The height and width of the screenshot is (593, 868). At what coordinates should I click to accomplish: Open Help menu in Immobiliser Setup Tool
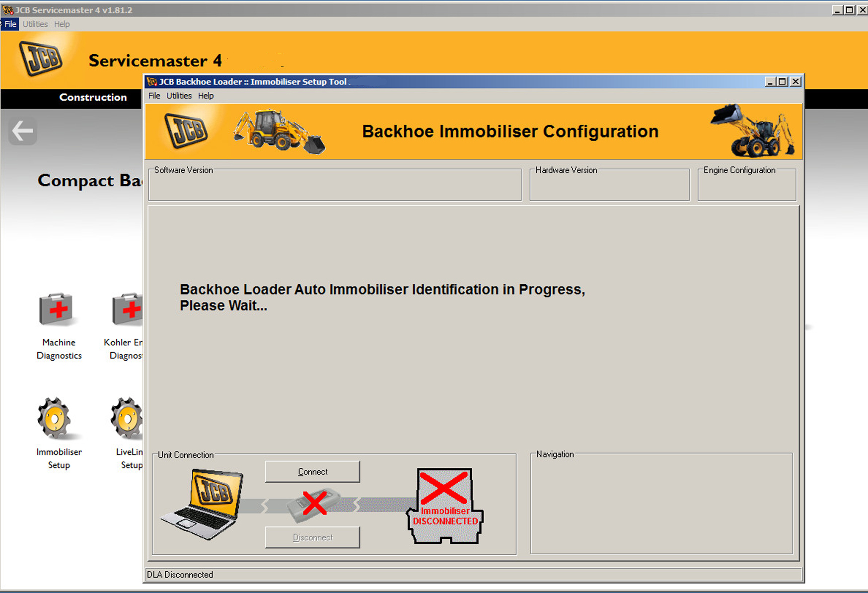tap(206, 96)
